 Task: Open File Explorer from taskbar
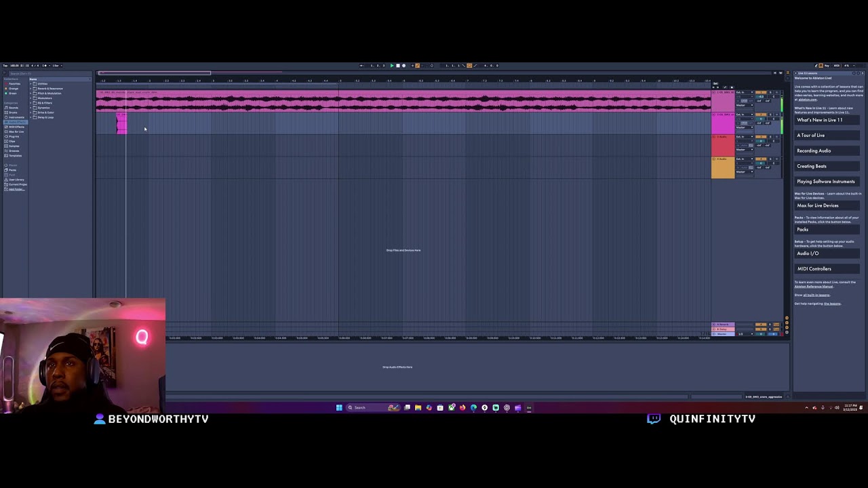click(418, 408)
